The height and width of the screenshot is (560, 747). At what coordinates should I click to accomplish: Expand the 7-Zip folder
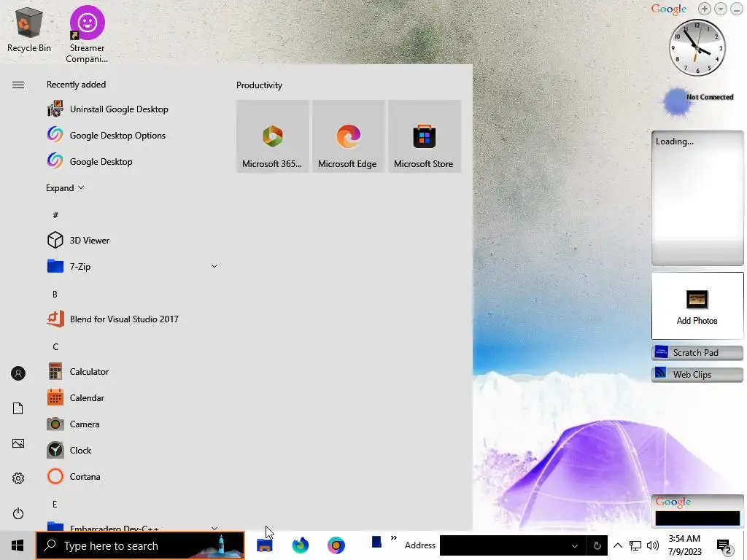point(214,266)
